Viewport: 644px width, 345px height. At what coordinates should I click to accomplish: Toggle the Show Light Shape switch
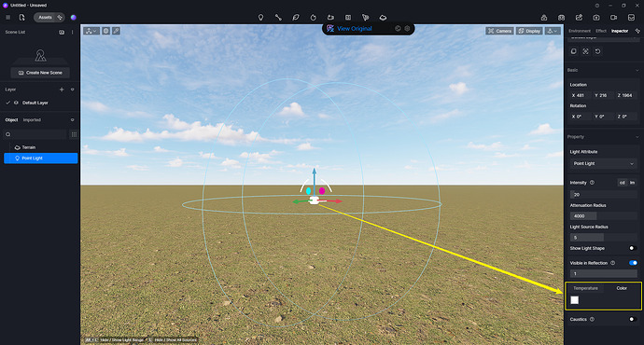coord(633,248)
